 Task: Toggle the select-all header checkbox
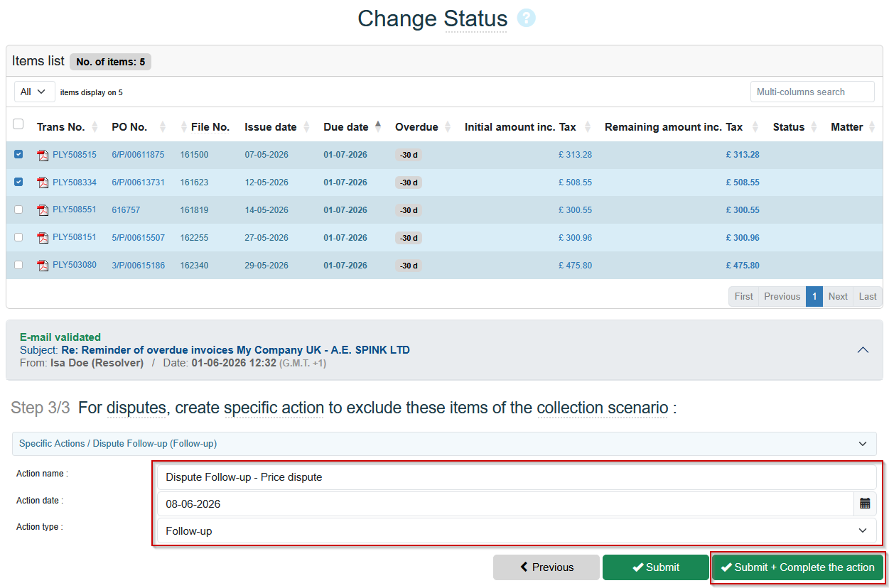click(x=18, y=124)
